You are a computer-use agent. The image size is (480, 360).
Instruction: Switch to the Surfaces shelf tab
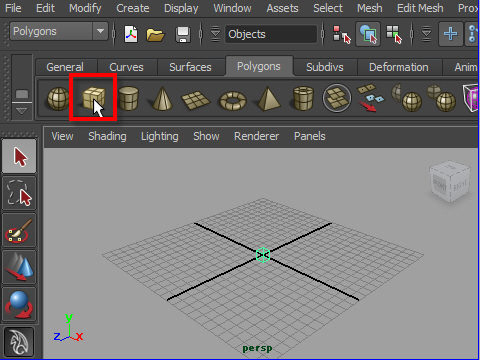pos(190,67)
